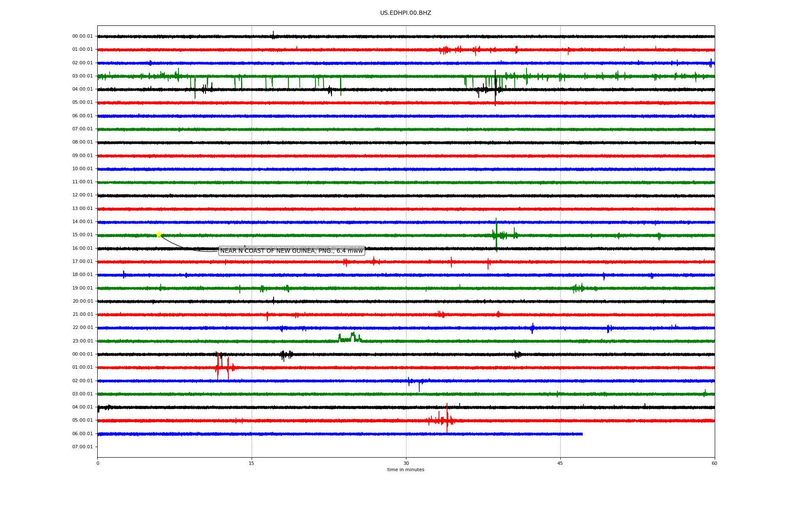Image resolution: width=812 pixels, height=508 pixels.
Task: Click the x-axis tick label 15
Action: pyautogui.click(x=252, y=463)
